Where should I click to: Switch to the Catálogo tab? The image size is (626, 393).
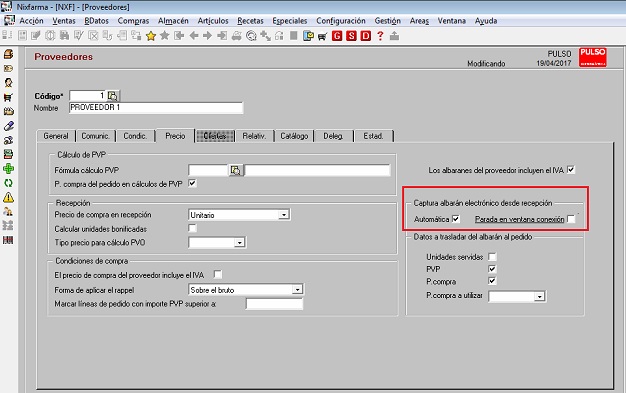(x=294, y=136)
